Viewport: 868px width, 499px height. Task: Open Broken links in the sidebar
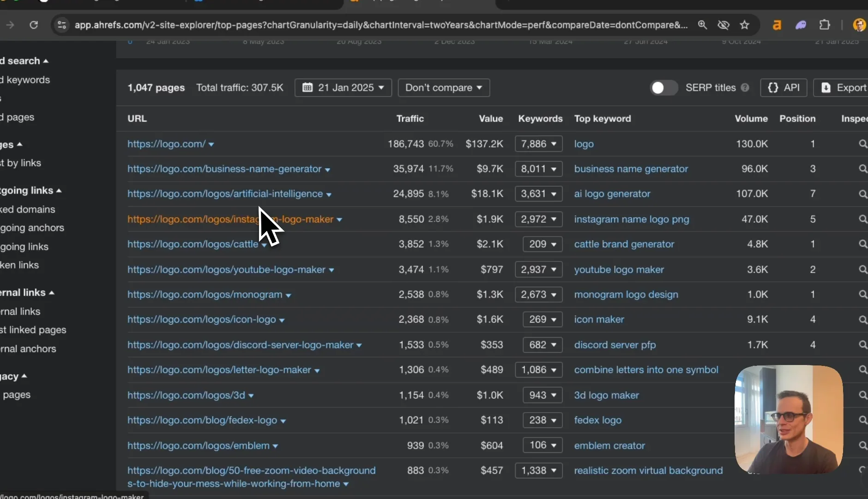(19, 265)
